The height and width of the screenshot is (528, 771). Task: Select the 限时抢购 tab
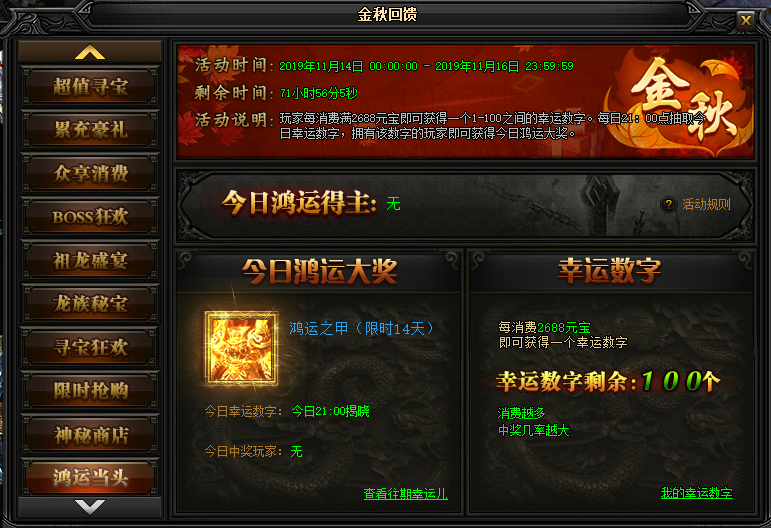(x=90, y=391)
